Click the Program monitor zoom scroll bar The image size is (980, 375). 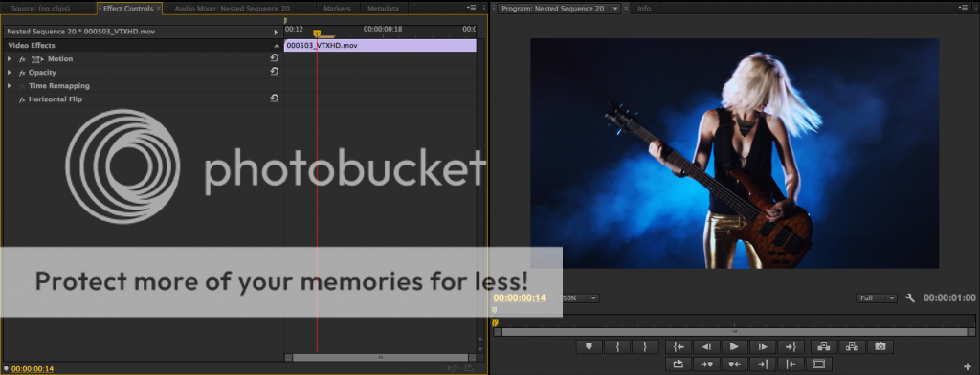pyautogui.click(x=734, y=332)
